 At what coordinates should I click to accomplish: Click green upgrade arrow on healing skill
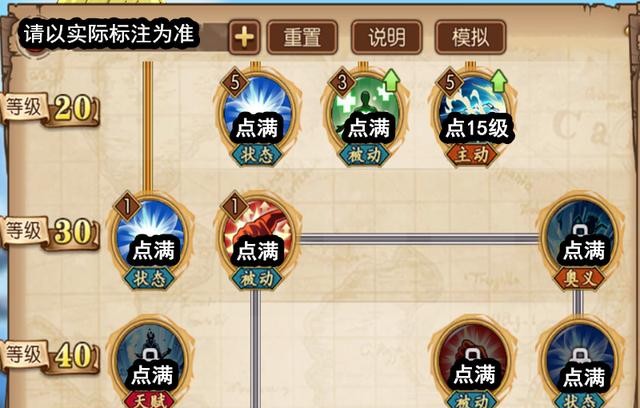click(391, 80)
